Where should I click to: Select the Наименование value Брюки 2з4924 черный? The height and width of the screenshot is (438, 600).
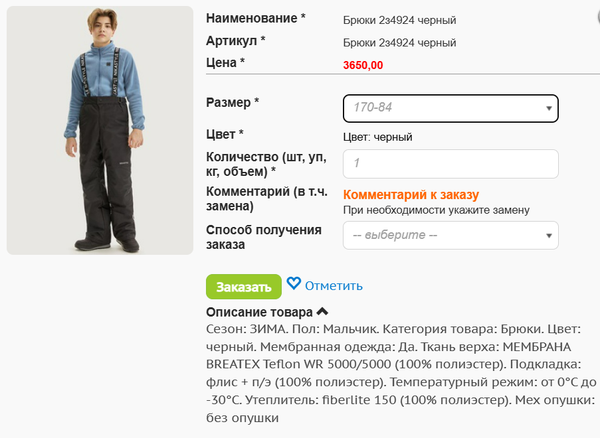(399, 20)
